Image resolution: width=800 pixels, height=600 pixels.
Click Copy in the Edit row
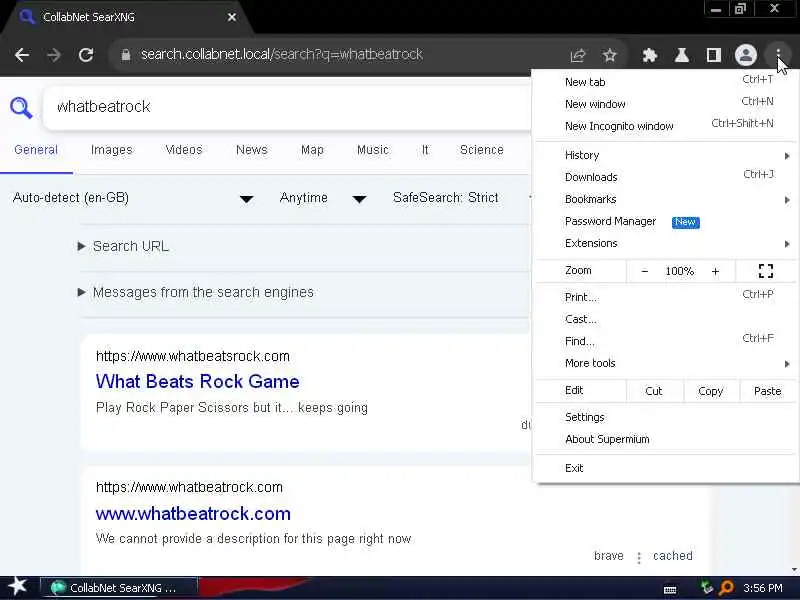[710, 391]
